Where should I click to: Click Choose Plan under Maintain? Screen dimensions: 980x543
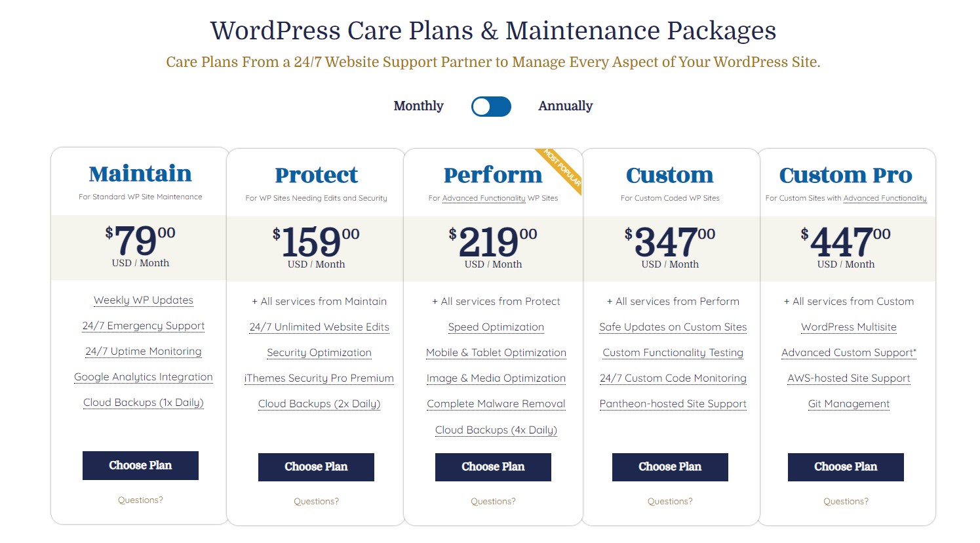(140, 466)
